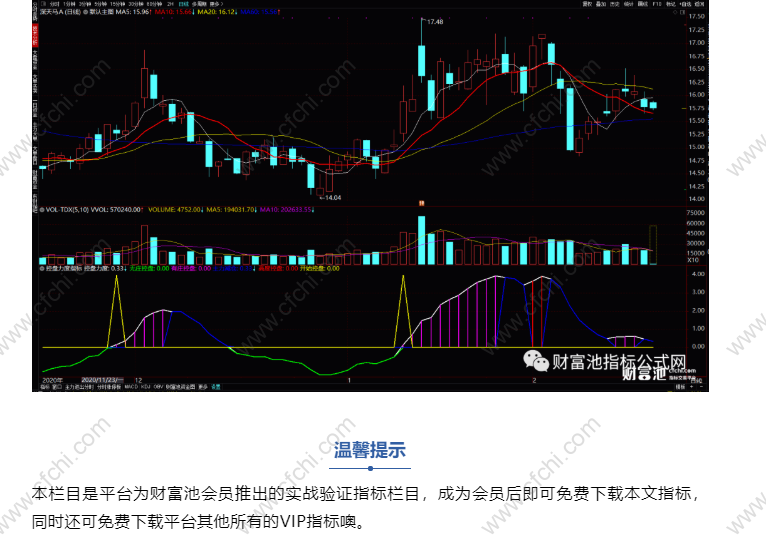The height and width of the screenshot is (546, 766).
Task: Click the MA5: 15.96 indicator value
Action: click(133, 11)
